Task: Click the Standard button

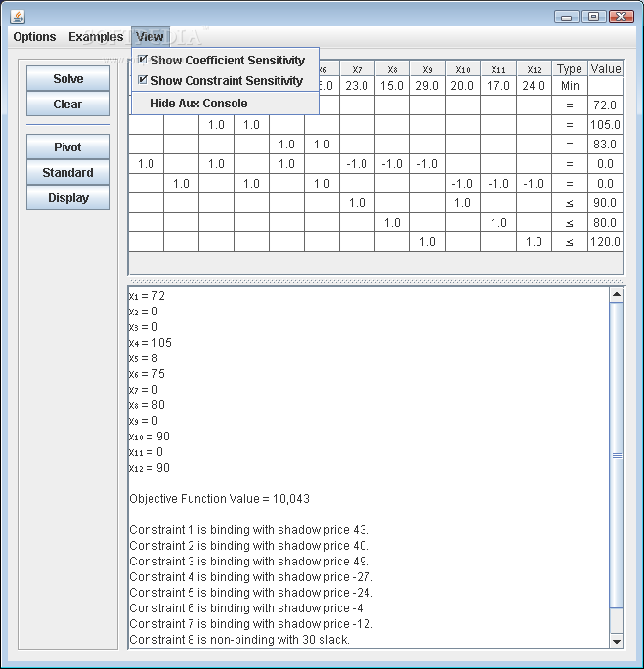Action: 68,172
